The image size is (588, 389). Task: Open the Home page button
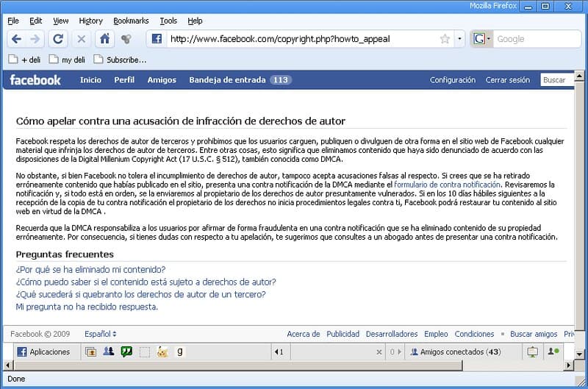tap(104, 39)
